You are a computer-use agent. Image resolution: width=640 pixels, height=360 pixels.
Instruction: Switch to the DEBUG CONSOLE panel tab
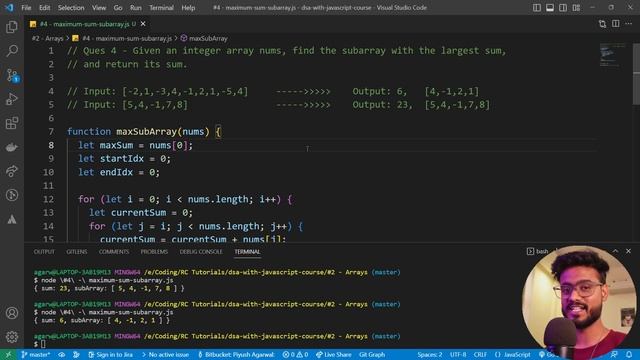[x=201, y=252]
